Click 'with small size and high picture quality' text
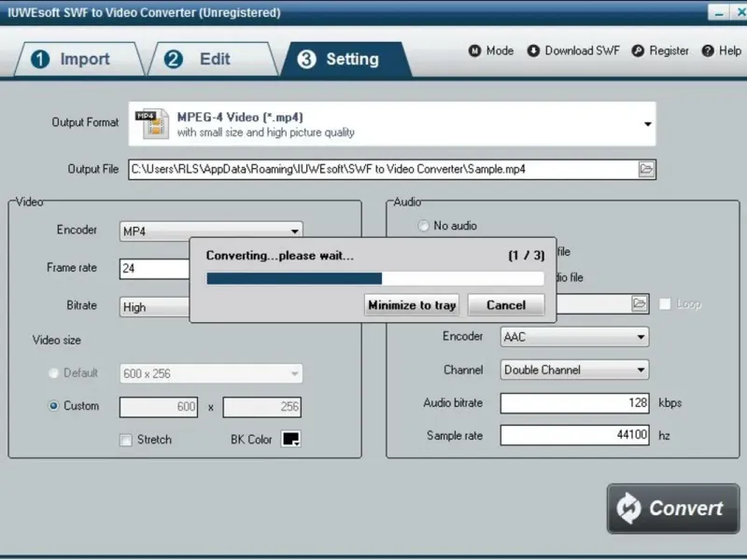747x560 pixels. tap(266, 133)
